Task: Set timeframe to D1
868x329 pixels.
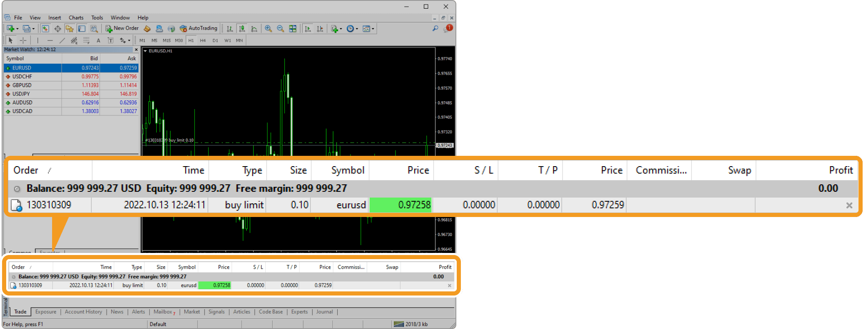Action: [215, 41]
